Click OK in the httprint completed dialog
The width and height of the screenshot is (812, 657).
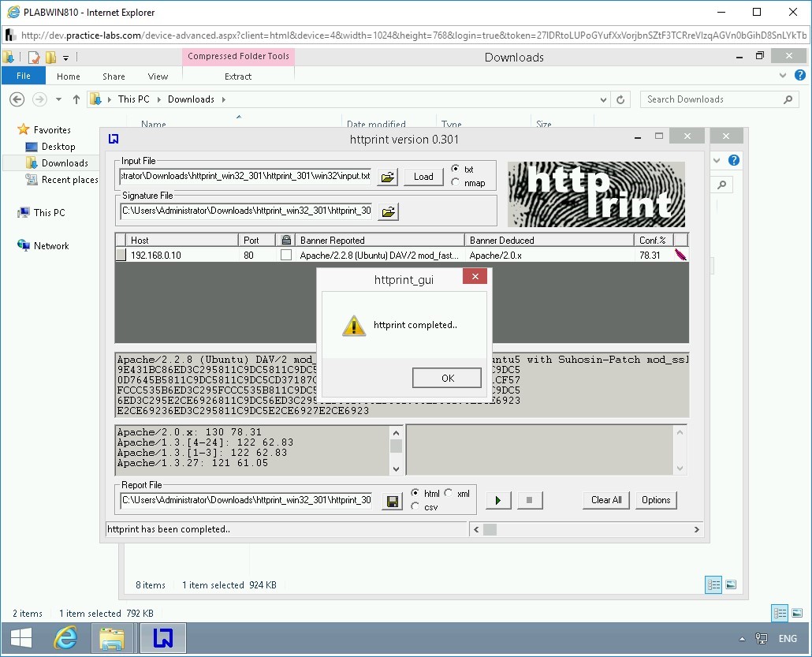coord(447,378)
